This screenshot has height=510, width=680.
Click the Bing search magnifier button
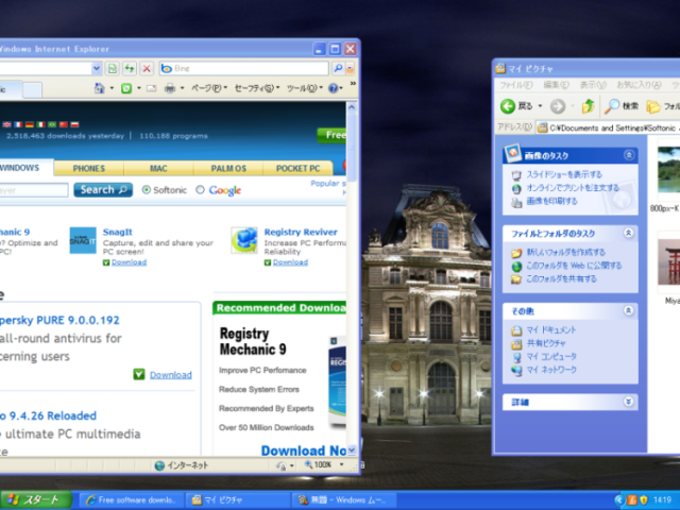coord(338,68)
